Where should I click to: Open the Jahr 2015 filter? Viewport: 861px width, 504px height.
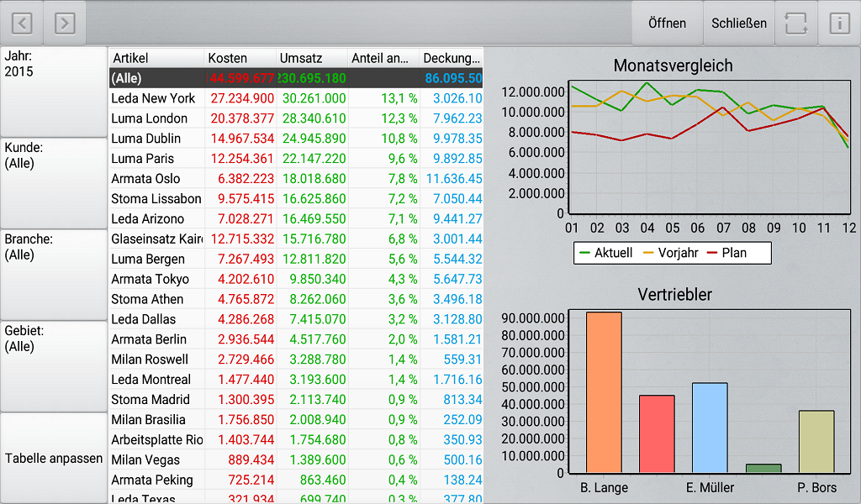pyautogui.click(x=53, y=91)
